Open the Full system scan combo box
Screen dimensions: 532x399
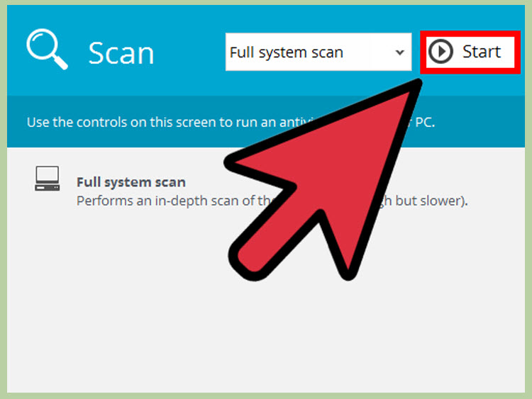tap(318, 52)
